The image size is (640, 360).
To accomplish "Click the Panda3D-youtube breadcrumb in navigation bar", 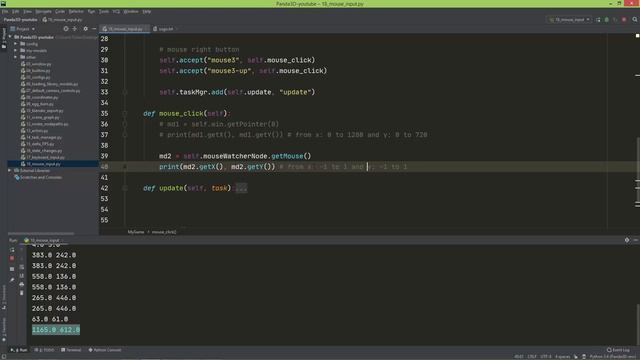I will click(20, 20).
